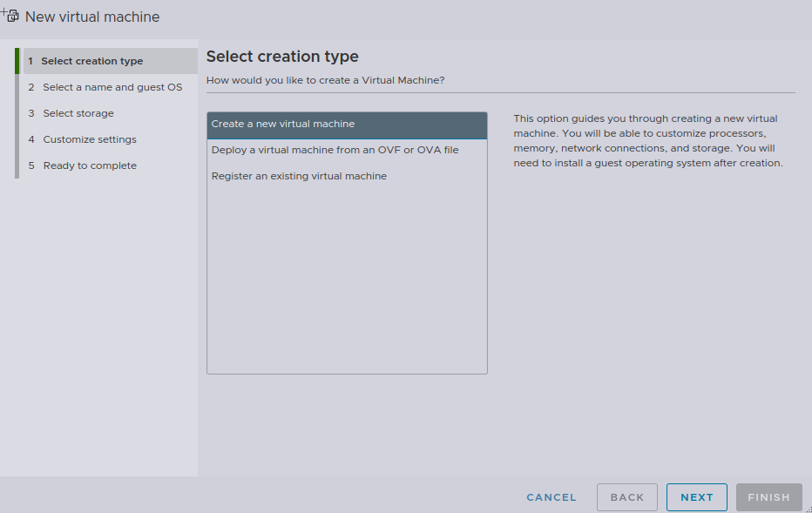Pick Register an existing virtual machine

pyautogui.click(x=301, y=173)
